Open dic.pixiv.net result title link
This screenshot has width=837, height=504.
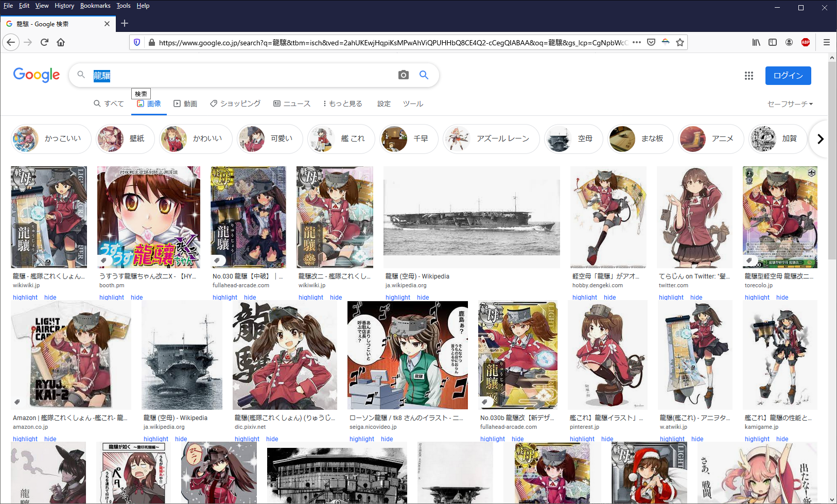click(x=285, y=418)
